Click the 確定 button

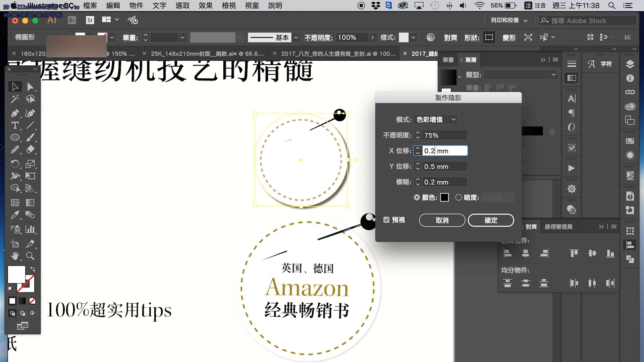[x=491, y=220]
